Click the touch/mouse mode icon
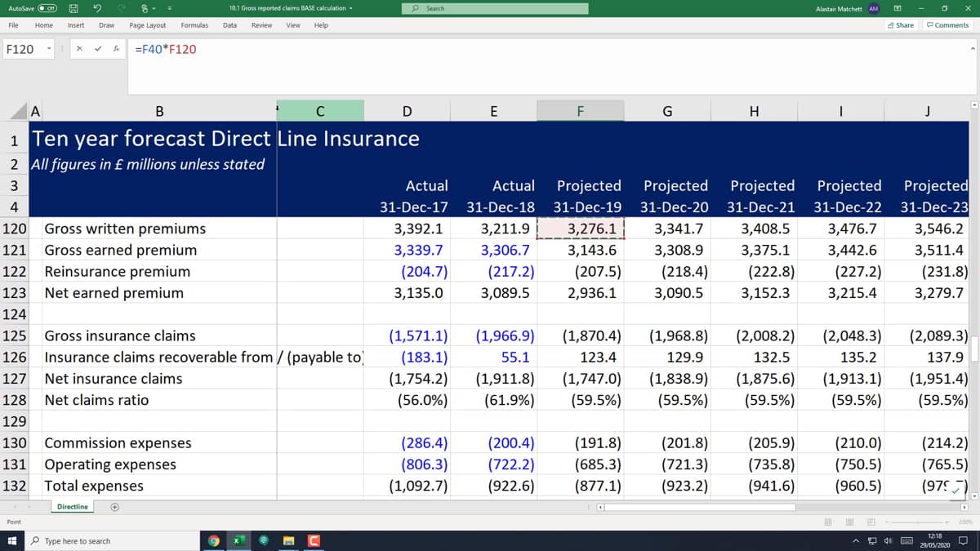The width and height of the screenshot is (980, 551). coord(145,8)
